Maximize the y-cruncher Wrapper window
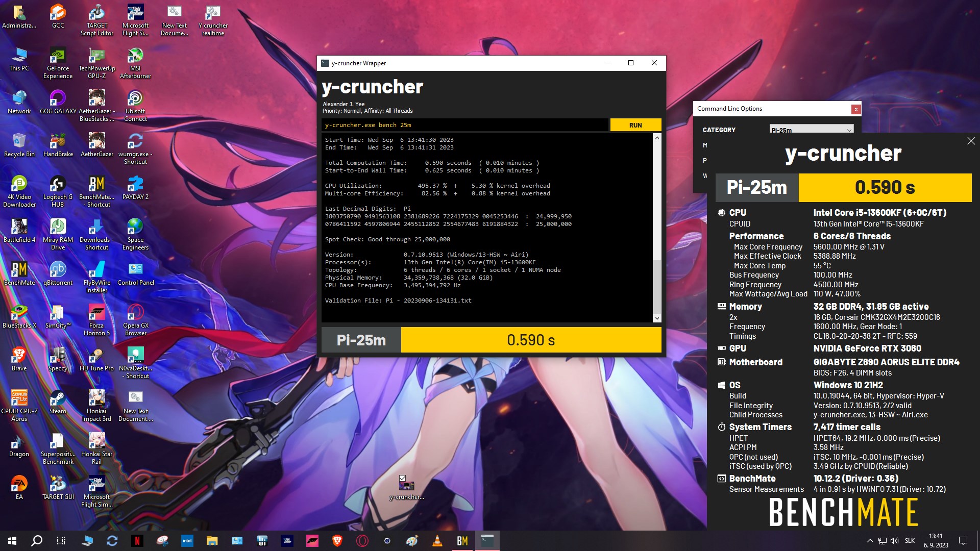The image size is (980, 551). pyautogui.click(x=631, y=63)
